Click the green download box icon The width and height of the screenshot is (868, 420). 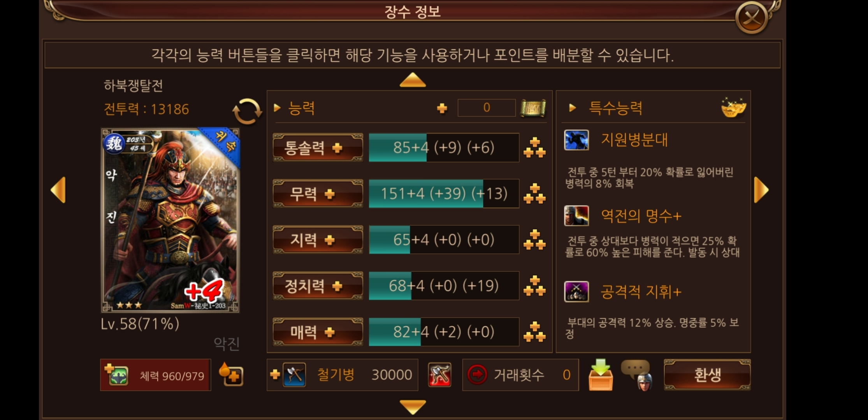click(x=601, y=375)
